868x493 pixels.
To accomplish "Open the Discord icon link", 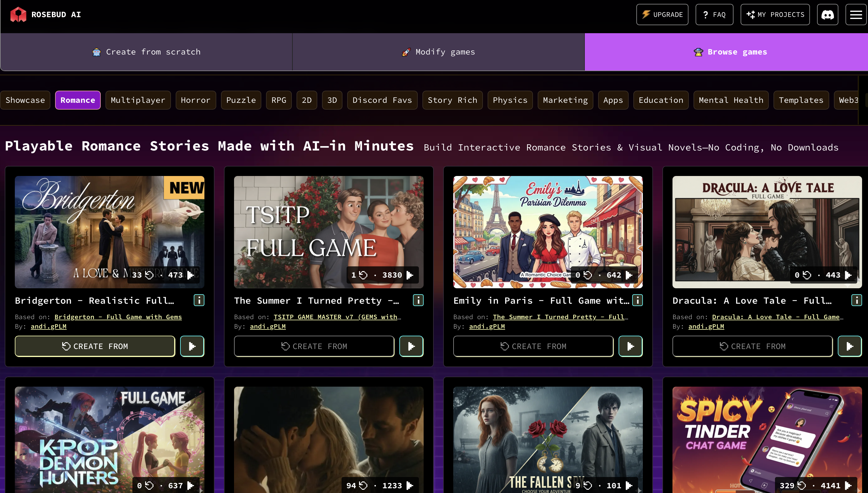I will click(827, 15).
